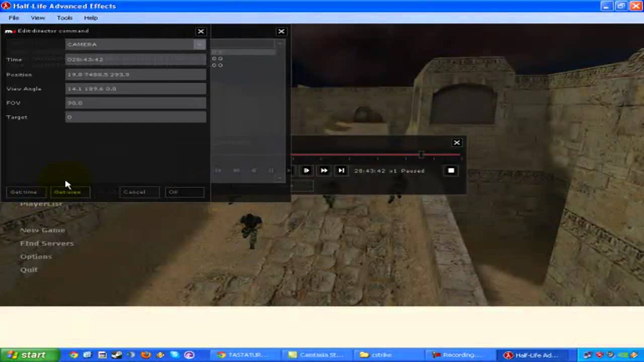Switch to the Camtasia Studio taskbar window
The width and height of the screenshot is (644, 362).
click(x=317, y=355)
